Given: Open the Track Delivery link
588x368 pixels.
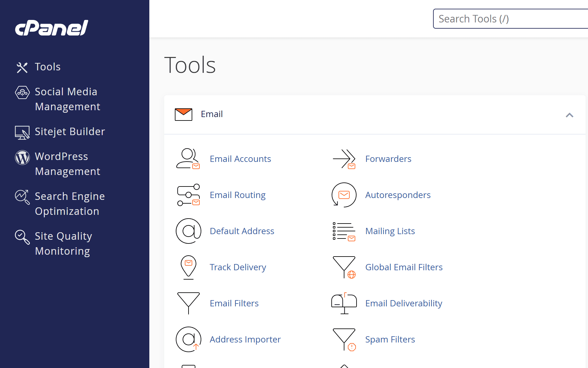Looking at the screenshot, I should 238,267.
